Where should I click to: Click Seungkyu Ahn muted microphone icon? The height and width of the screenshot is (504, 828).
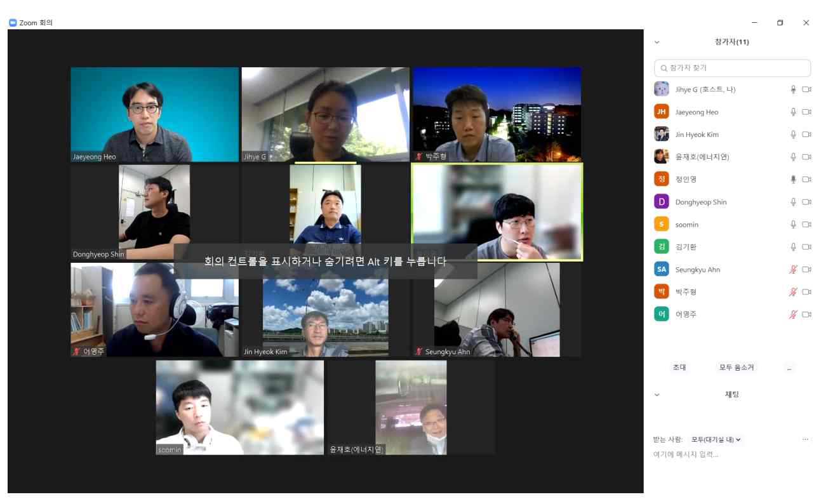(793, 269)
